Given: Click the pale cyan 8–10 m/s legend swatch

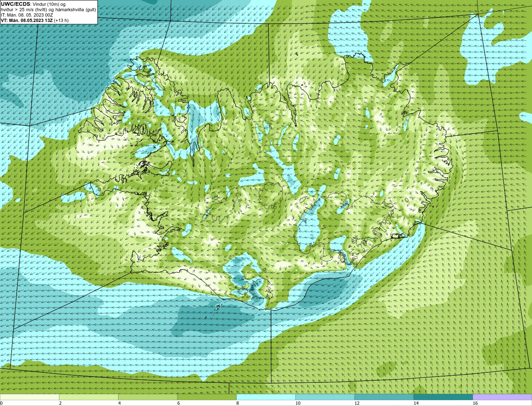Looking at the screenshot, I should coord(266,397).
